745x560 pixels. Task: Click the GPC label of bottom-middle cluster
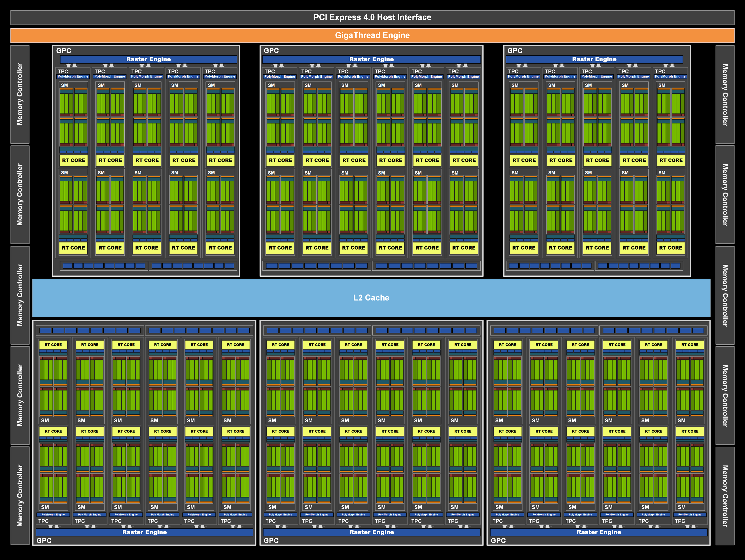click(271, 540)
